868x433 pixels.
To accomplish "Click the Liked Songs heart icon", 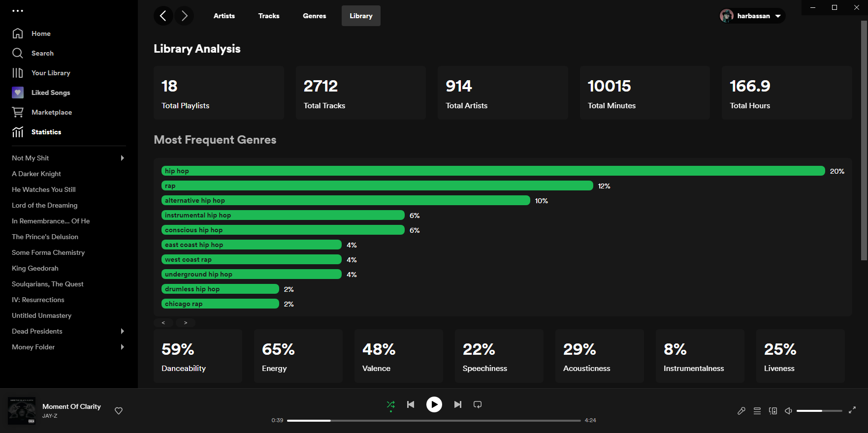I will (x=18, y=93).
